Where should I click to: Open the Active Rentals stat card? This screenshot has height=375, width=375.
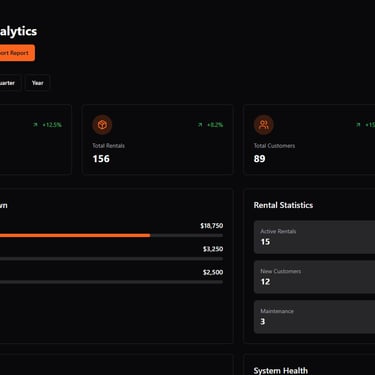tap(314, 237)
